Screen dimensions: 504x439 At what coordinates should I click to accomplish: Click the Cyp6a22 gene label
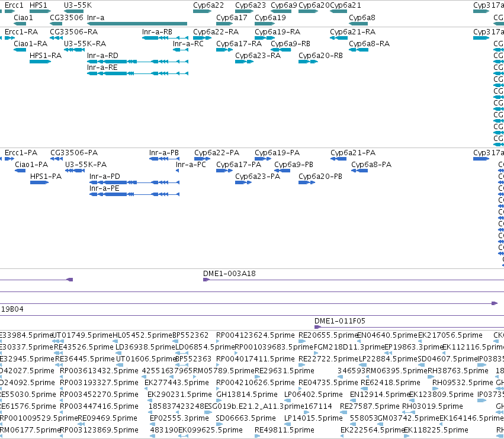coord(208,5)
